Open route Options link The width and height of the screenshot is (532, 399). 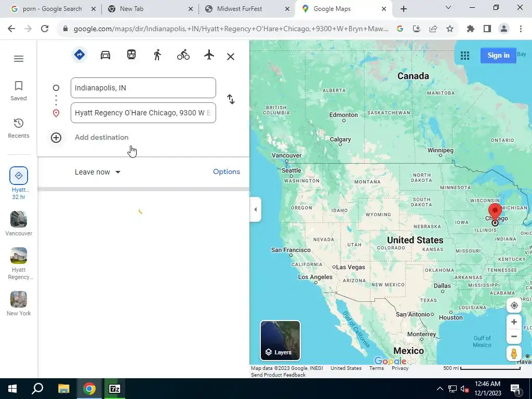pyautogui.click(x=227, y=171)
